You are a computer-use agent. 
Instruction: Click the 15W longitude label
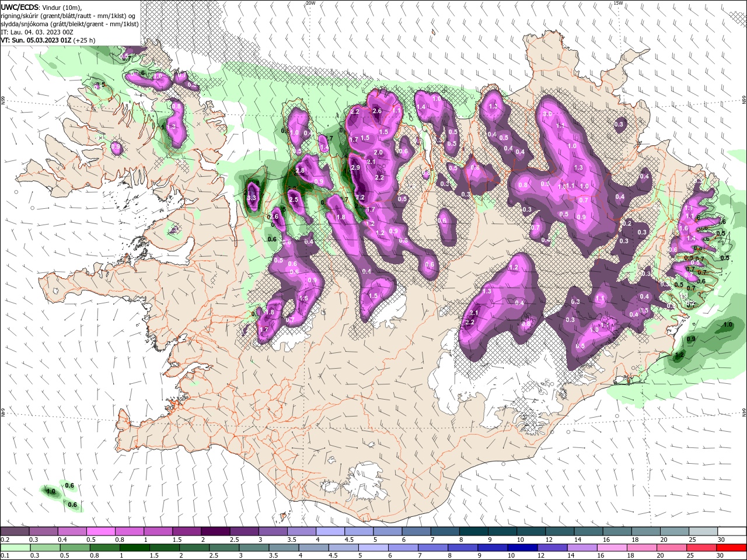(618, 3)
